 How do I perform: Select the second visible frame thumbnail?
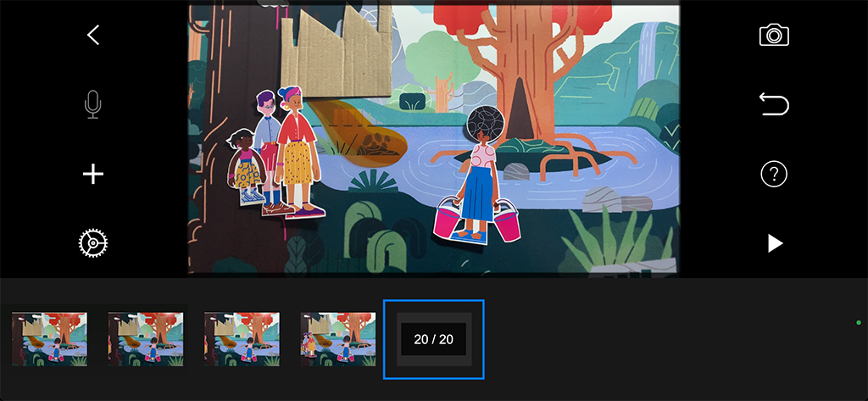[x=146, y=339]
